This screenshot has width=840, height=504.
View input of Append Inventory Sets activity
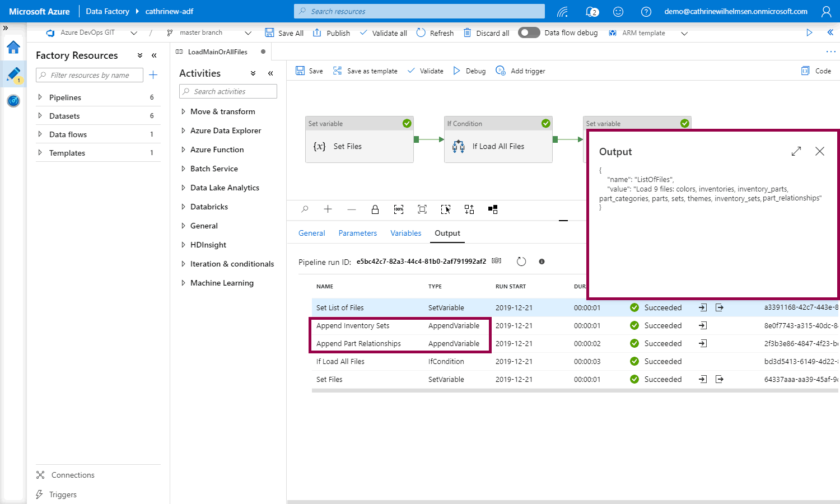(702, 325)
